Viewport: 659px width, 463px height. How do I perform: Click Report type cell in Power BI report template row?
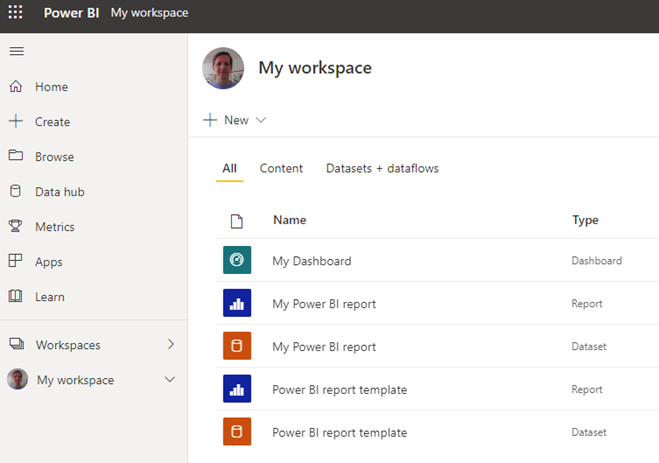tap(587, 389)
